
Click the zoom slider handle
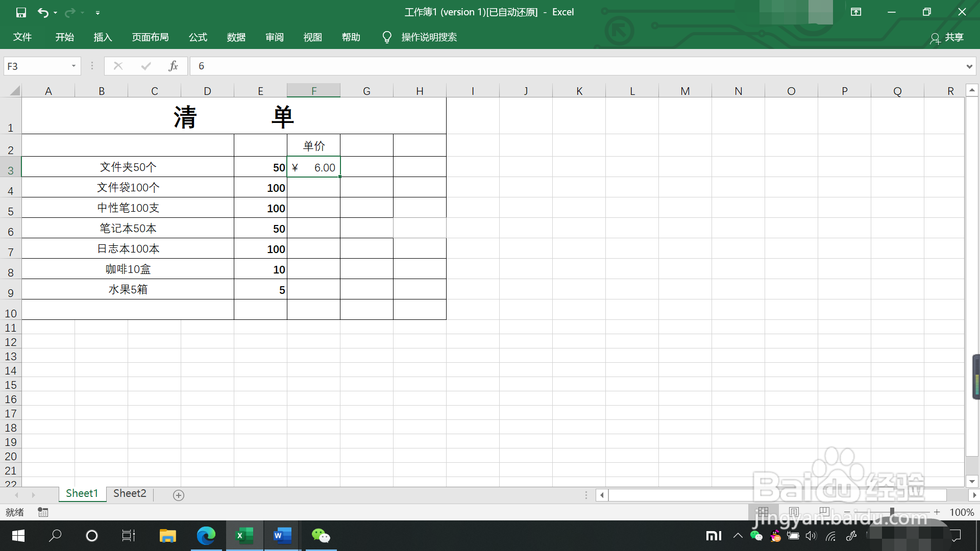pyautogui.click(x=892, y=512)
